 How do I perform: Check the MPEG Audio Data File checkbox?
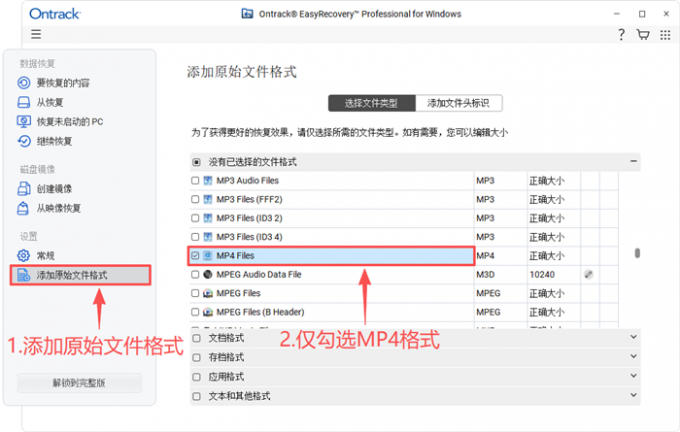click(195, 274)
